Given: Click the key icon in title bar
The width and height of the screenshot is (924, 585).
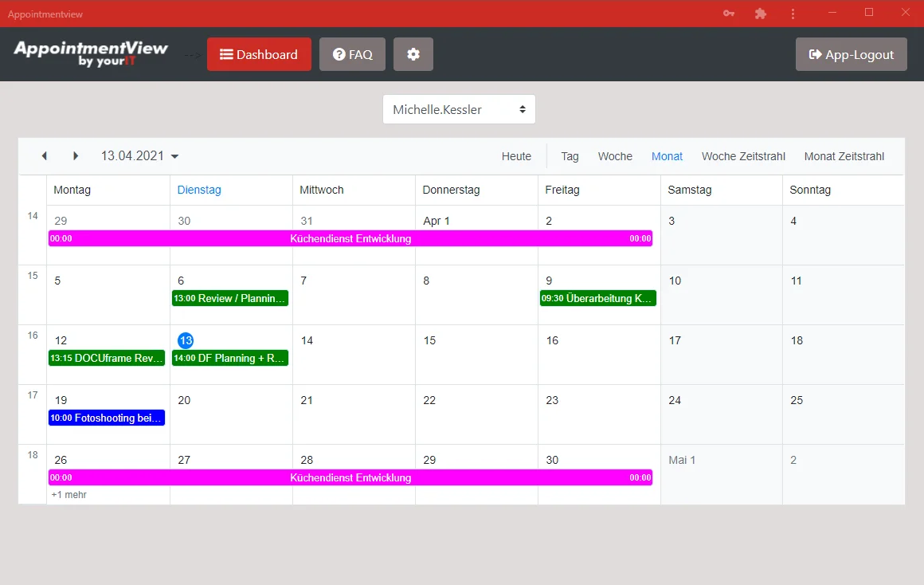Looking at the screenshot, I should pyautogui.click(x=728, y=14).
